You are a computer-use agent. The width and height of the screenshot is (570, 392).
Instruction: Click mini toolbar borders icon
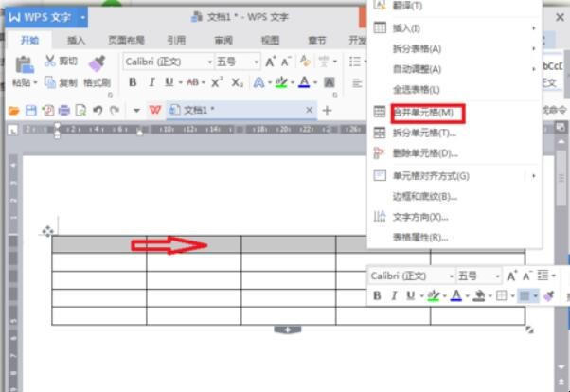[x=502, y=295]
